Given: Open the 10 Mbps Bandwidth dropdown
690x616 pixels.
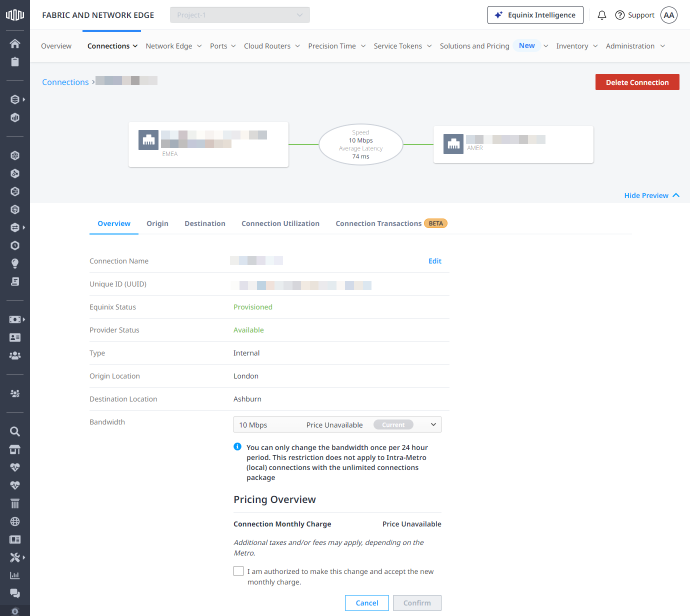Looking at the screenshot, I should click(337, 424).
